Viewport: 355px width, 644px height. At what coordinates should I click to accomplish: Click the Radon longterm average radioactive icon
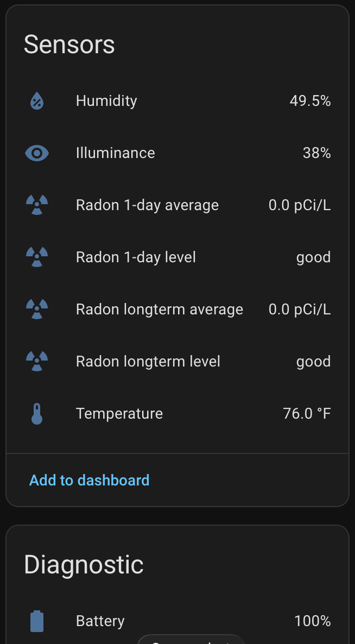coord(37,310)
